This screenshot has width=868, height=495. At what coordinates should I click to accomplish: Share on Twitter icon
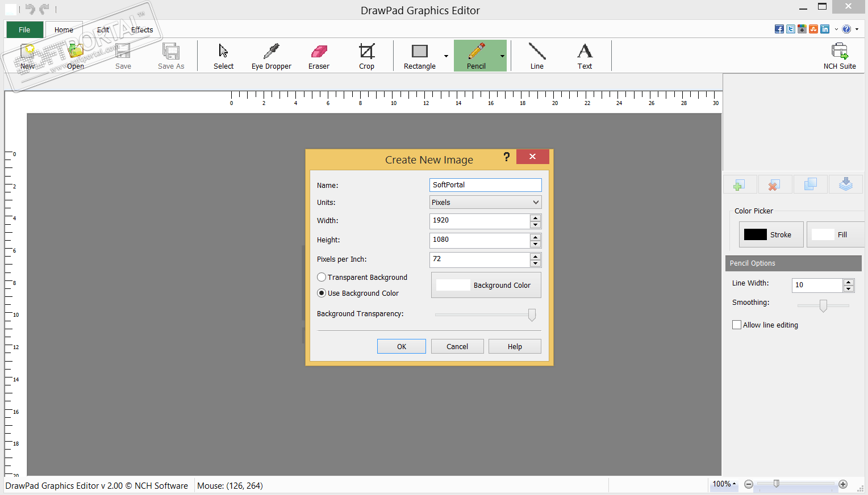[x=791, y=29]
